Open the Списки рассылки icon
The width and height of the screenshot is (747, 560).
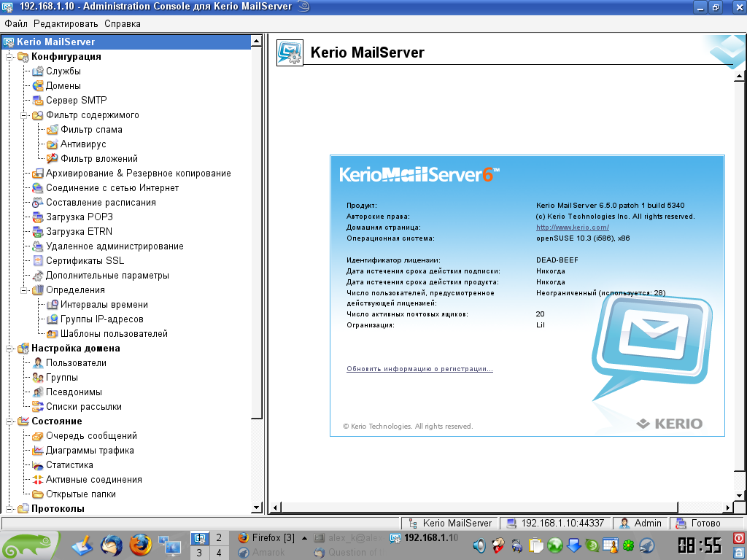[x=38, y=407]
